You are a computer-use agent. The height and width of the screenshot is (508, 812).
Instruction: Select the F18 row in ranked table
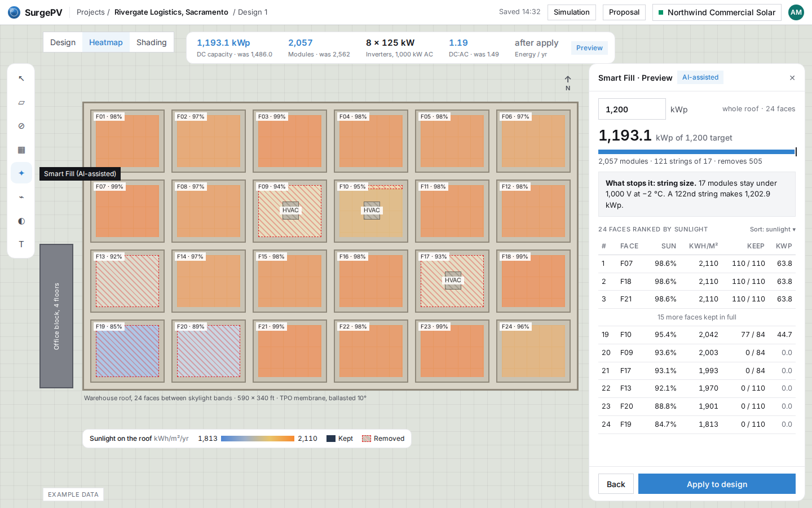coord(697,282)
